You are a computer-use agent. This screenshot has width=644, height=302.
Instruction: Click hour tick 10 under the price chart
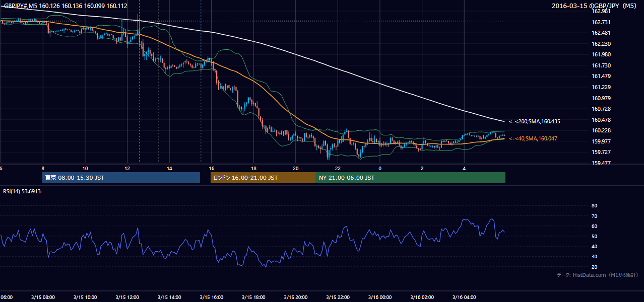click(85, 168)
